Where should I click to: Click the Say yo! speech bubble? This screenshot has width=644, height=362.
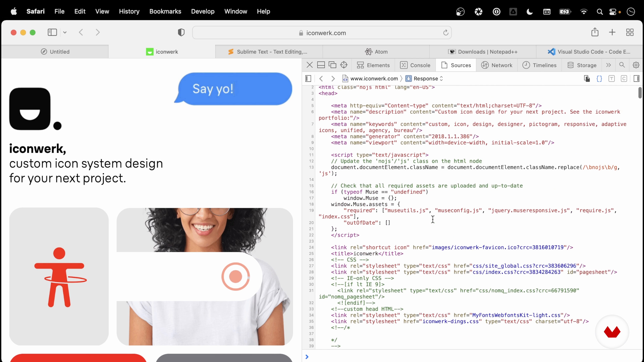233,89
